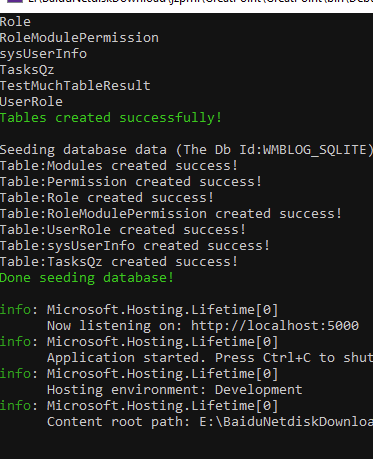Screen dimensions: 373x459
Task: Click 'Table:RoleModulePermission created success!' line
Action: [x=171, y=214]
